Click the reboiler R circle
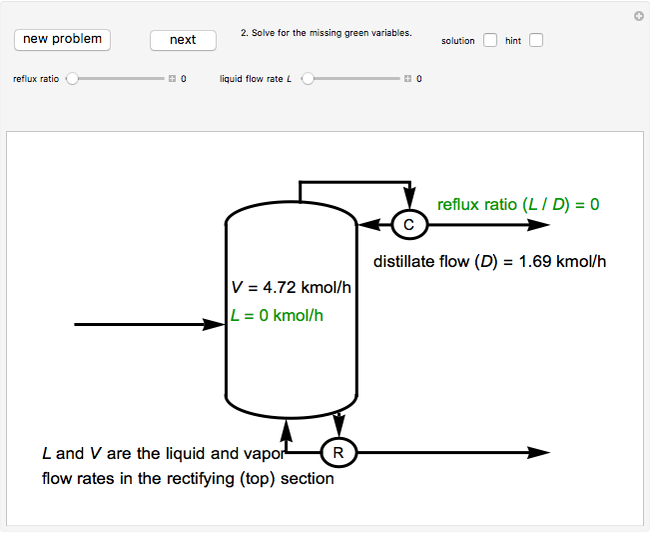This screenshot has height=534, width=650. 338,453
